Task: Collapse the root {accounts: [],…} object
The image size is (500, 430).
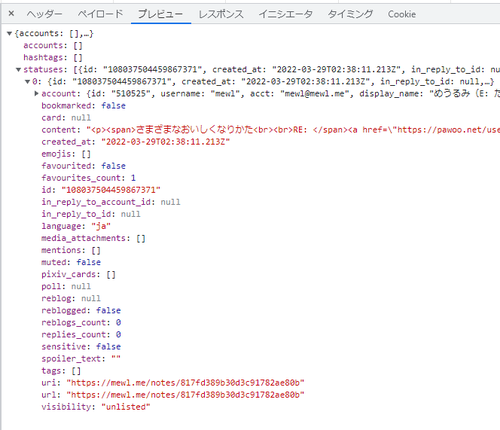Action: pos(10,34)
